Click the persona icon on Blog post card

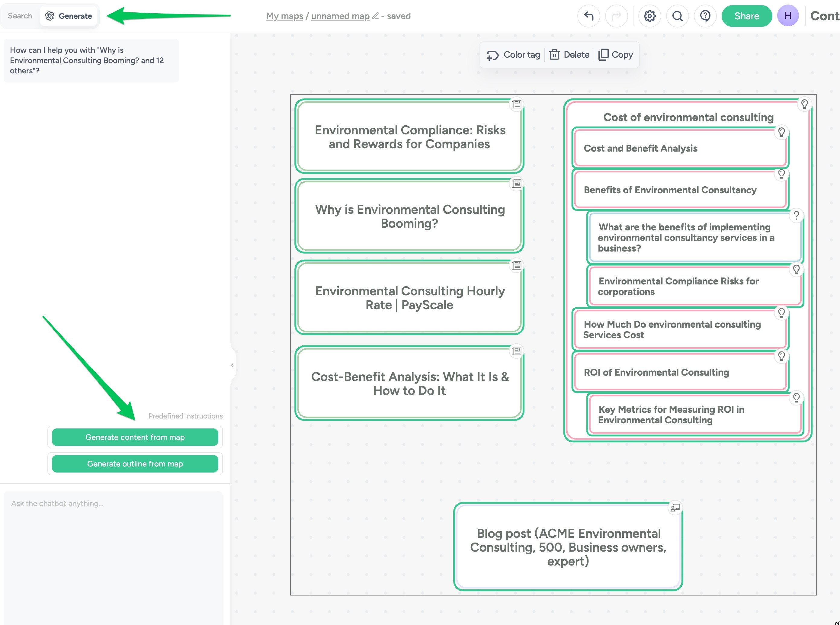click(x=675, y=507)
